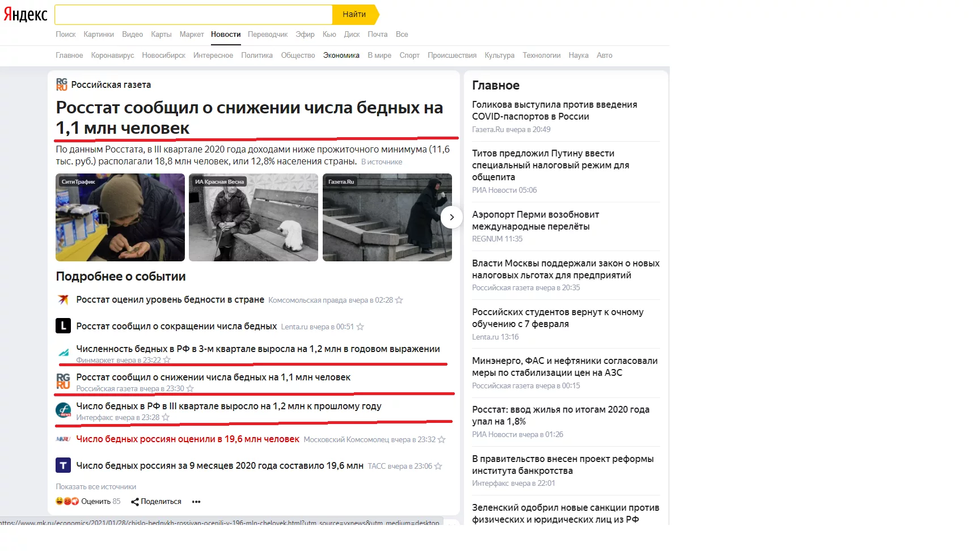The height and width of the screenshot is (551, 980).
Task: Click the Российская газета logo above the headline
Action: coord(62,84)
